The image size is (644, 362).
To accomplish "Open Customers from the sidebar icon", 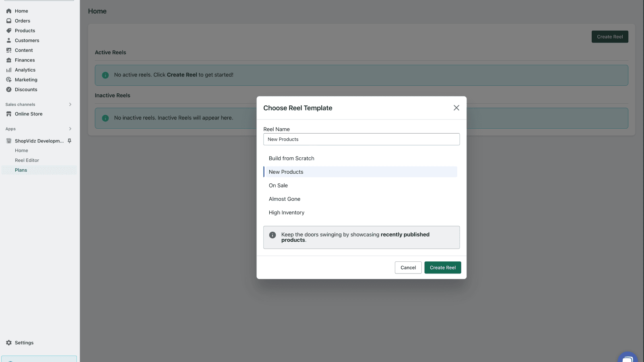I will click(9, 40).
